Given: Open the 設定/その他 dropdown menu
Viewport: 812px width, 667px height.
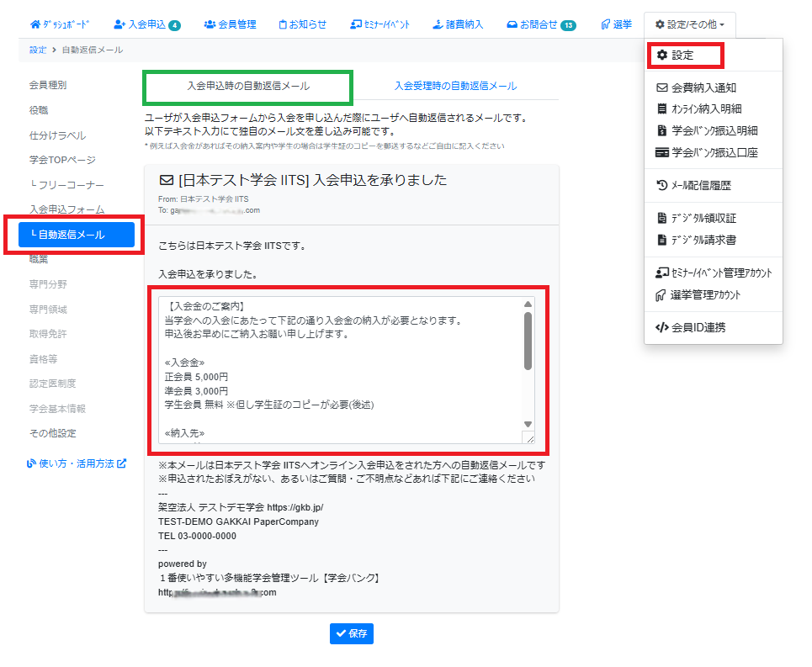Looking at the screenshot, I should coord(689,24).
